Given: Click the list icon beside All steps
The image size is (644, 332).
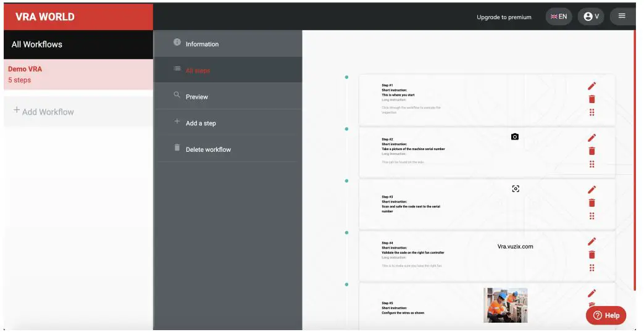Looking at the screenshot, I should click(177, 68).
